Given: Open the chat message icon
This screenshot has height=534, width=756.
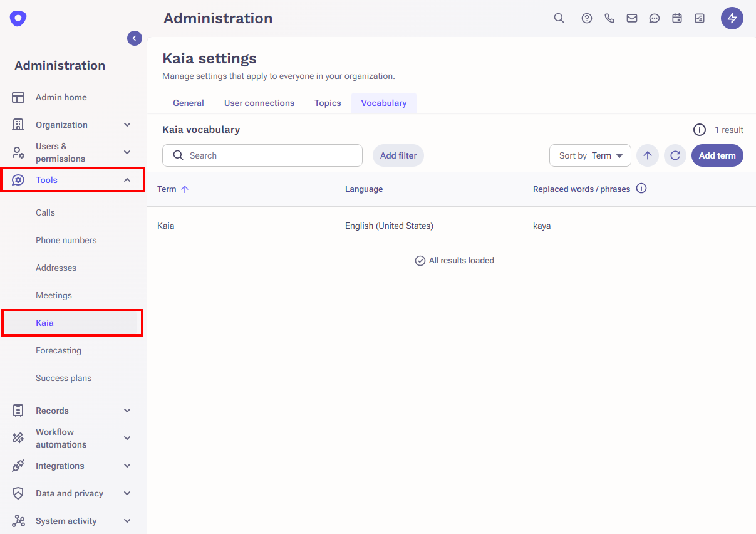Looking at the screenshot, I should [x=654, y=18].
